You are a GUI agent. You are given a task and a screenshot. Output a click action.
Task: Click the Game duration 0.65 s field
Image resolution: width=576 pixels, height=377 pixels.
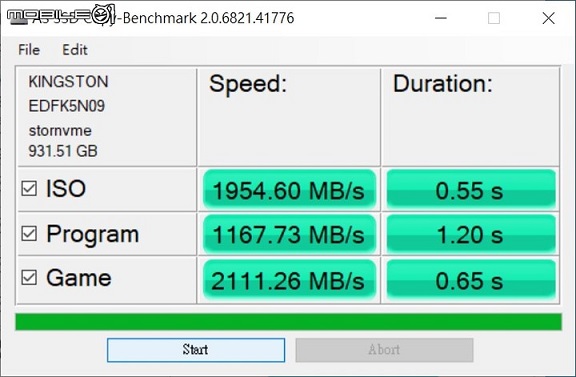471,280
